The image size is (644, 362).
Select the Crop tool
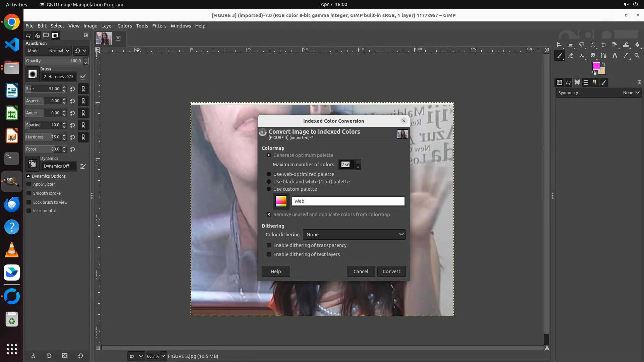coord(603,45)
